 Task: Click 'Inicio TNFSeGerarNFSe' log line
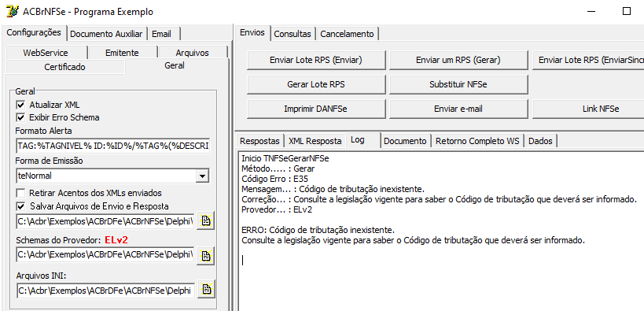tap(285, 158)
